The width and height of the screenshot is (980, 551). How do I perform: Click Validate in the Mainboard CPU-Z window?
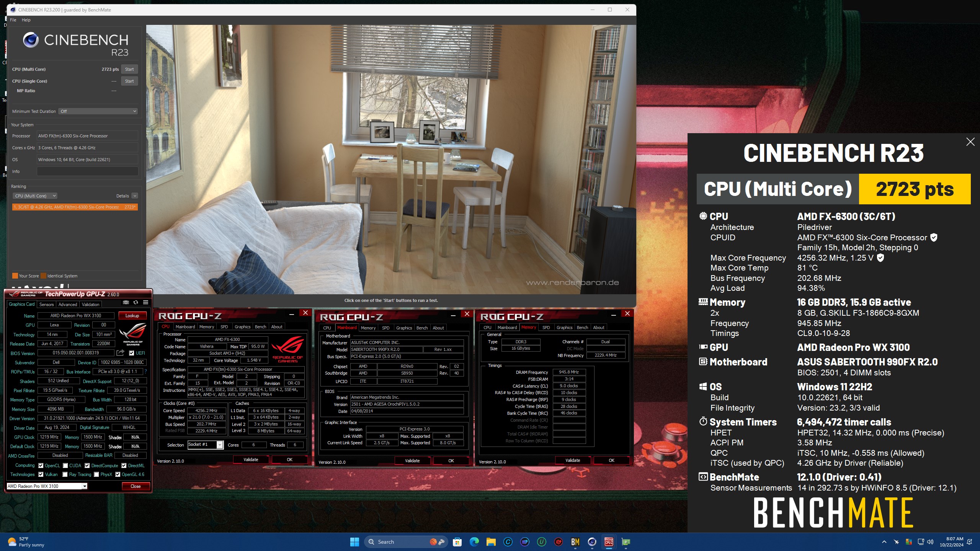pos(412,461)
